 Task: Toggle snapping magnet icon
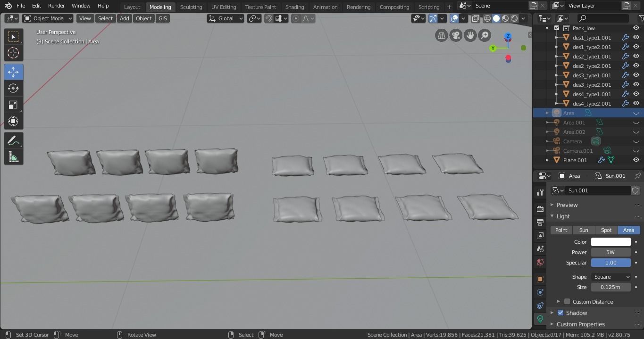(x=268, y=18)
